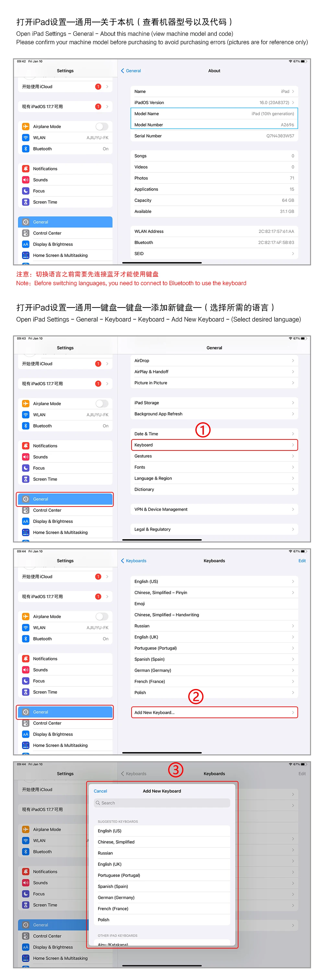The width and height of the screenshot is (324, 980).
Task: Click Focus moon icon beside the Gestures list
Action: pyautogui.click(x=26, y=468)
